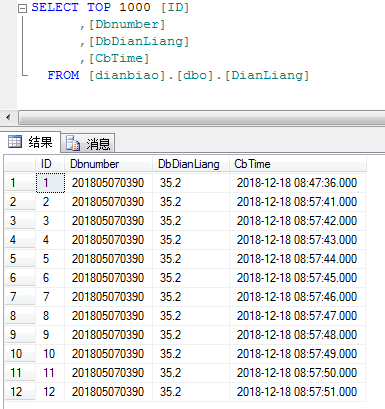This screenshot has height=409, width=385.
Task: Select row header 11 in results grid
Action: click(20, 373)
